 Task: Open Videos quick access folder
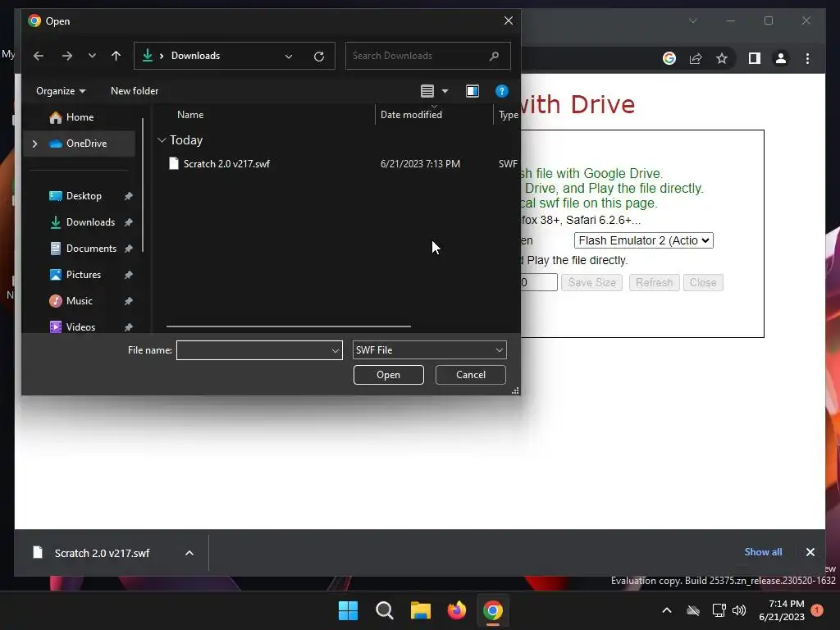tap(80, 327)
